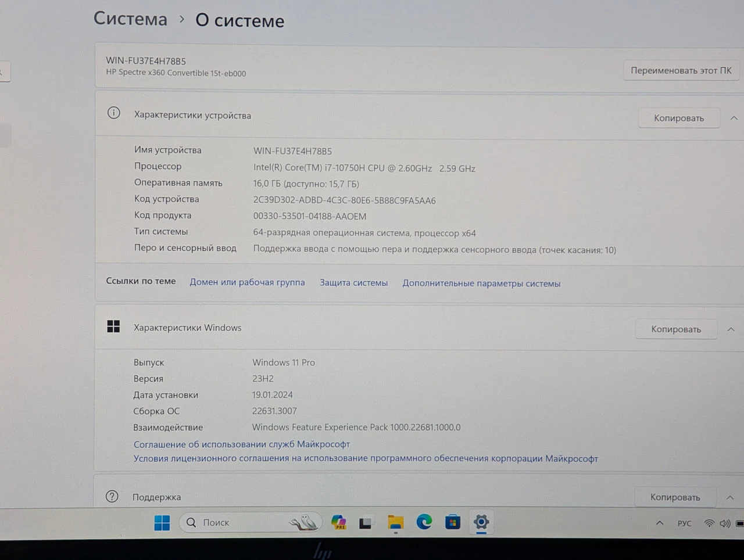Open Условия лицензионного соглашения link

tap(366, 458)
